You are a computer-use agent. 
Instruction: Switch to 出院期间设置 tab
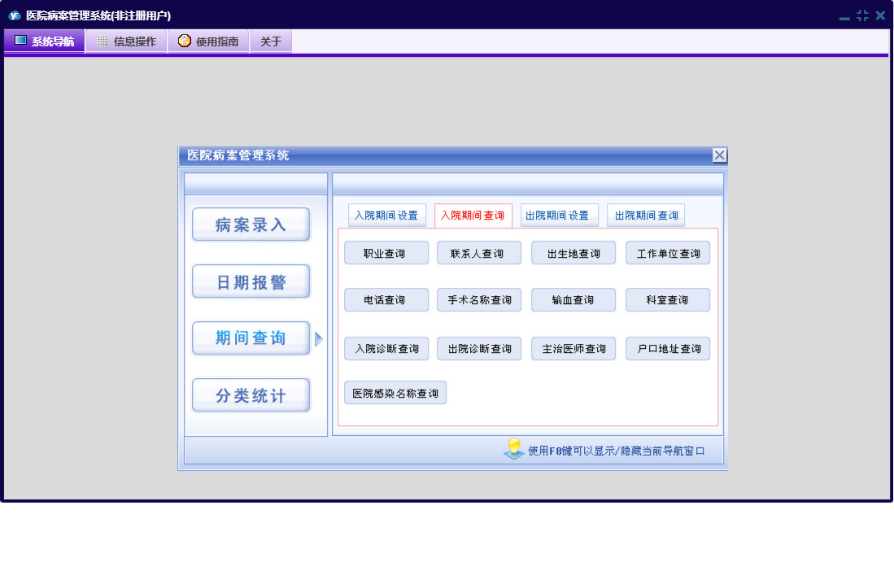point(559,216)
